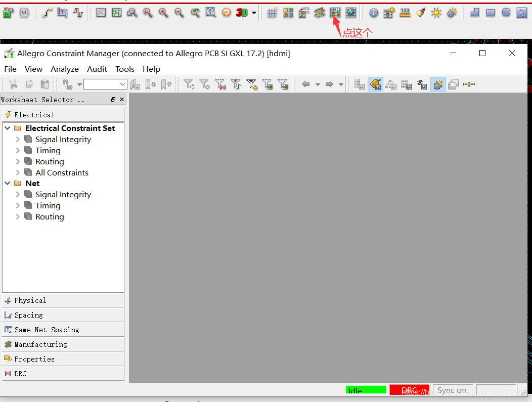Click the cut scissors icon
The width and height of the screenshot is (532, 402).
pos(14,84)
